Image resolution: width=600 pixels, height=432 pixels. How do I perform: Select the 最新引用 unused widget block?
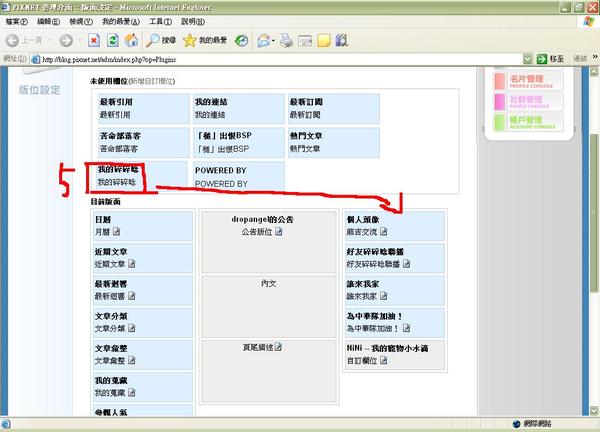pyautogui.click(x=143, y=109)
